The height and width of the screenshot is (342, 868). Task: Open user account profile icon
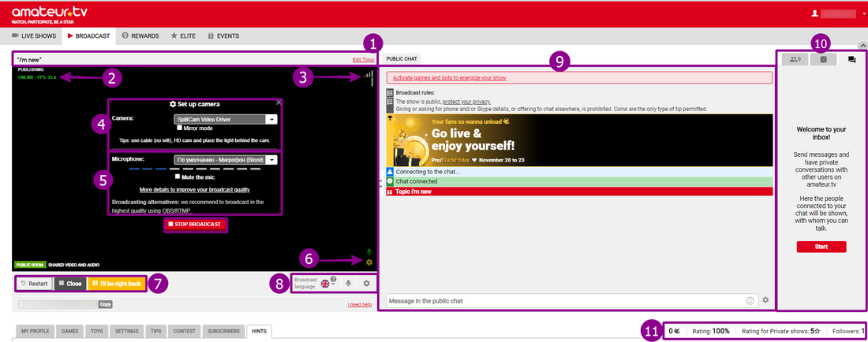(x=815, y=13)
